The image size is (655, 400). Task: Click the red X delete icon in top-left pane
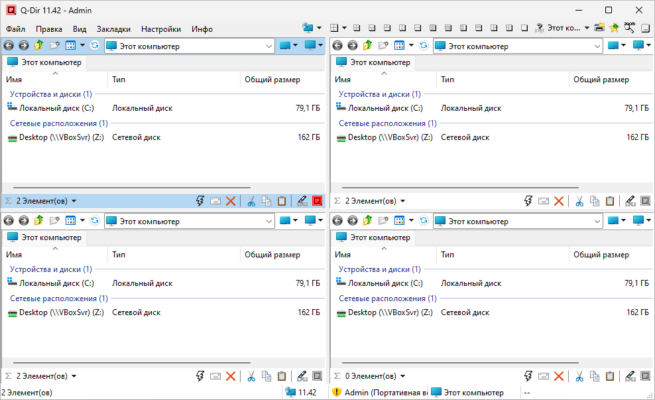(x=231, y=201)
